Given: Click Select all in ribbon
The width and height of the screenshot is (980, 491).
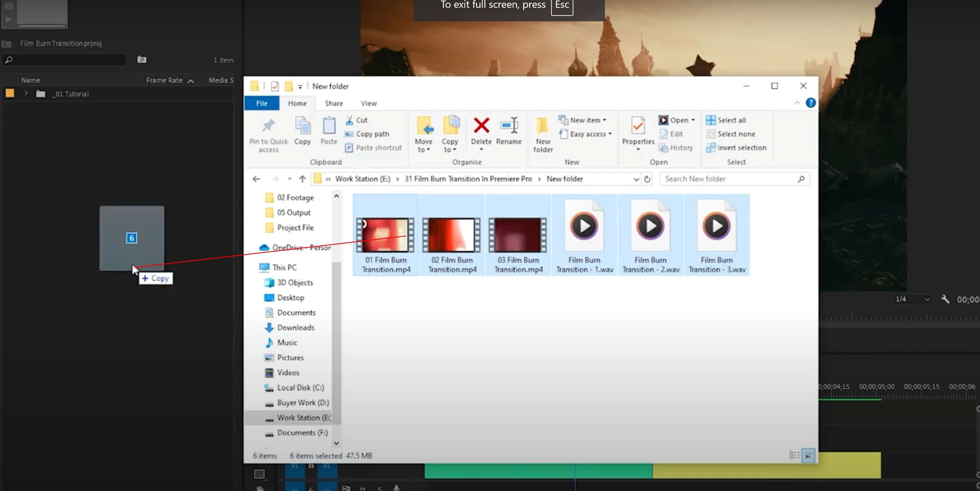Looking at the screenshot, I should 726,120.
